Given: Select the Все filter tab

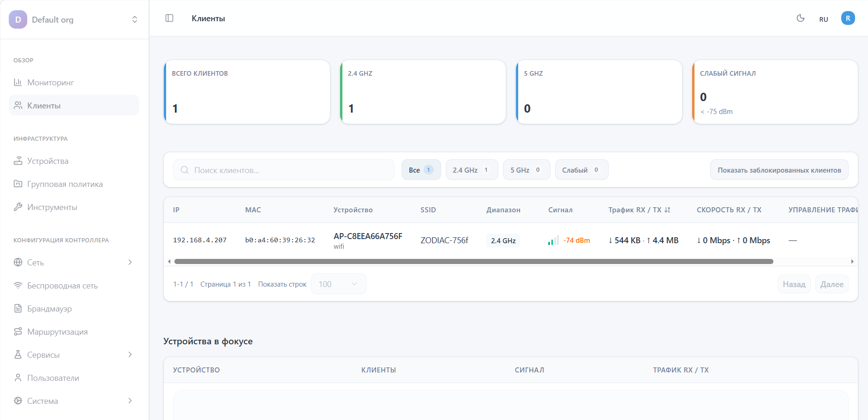Looking at the screenshot, I should coord(420,170).
